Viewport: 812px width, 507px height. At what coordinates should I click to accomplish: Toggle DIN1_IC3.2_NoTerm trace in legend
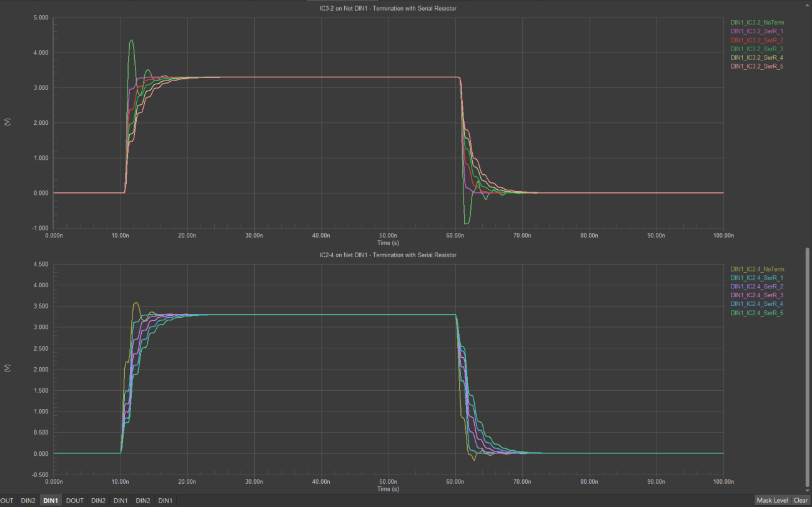pyautogui.click(x=757, y=22)
